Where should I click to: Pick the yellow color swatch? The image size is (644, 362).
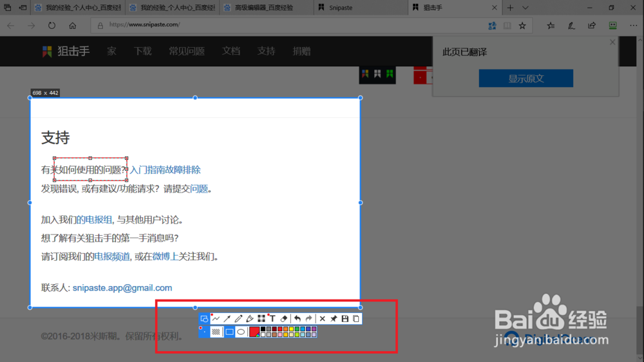tap(291, 329)
